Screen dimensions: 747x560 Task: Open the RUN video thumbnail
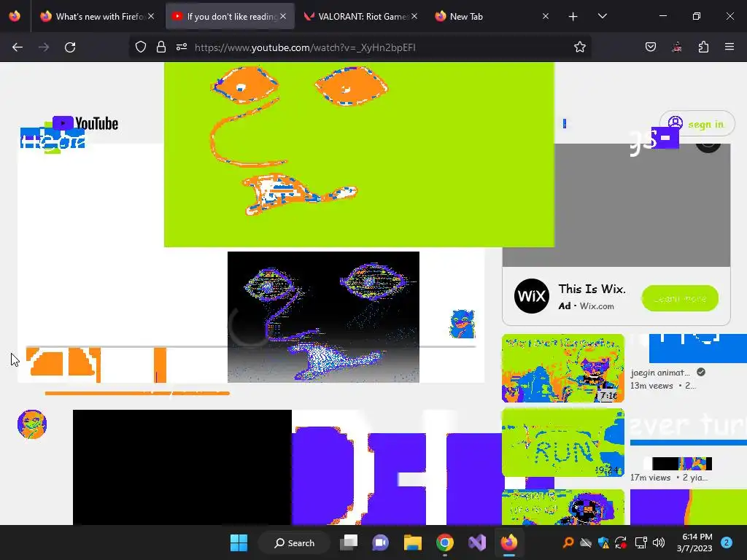point(563,443)
